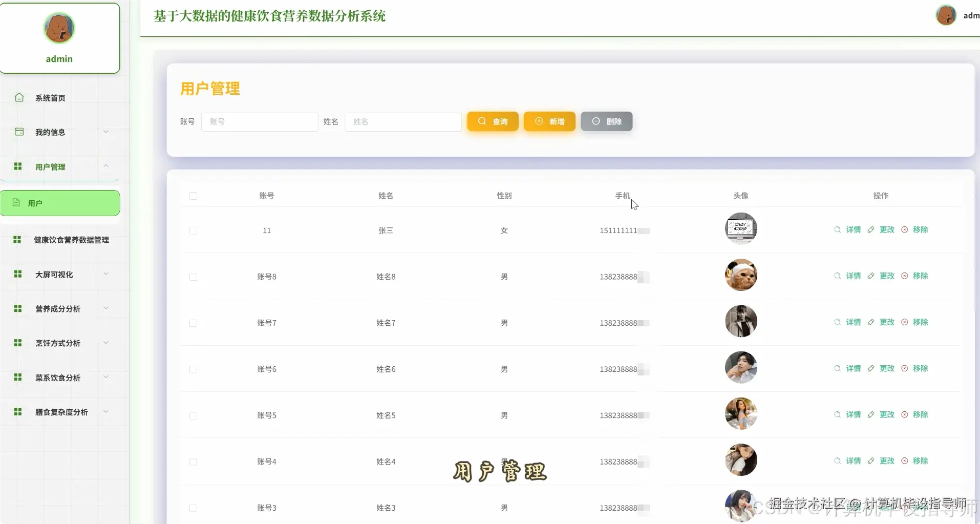980x524 pixels.
Task: Toggle the select-all checkbox in table header
Action: pyautogui.click(x=193, y=196)
